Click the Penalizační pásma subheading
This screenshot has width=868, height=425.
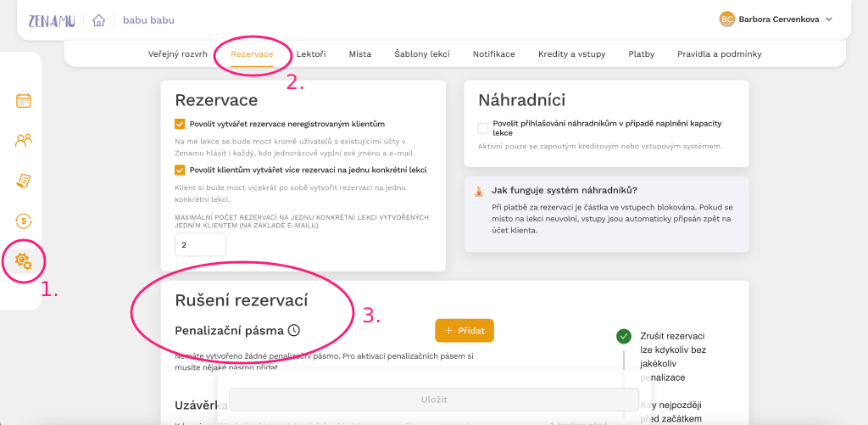click(x=229, y=330)
